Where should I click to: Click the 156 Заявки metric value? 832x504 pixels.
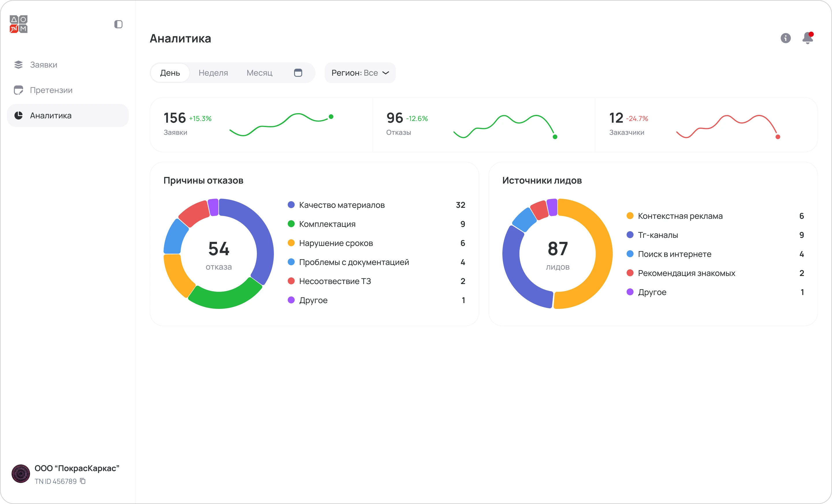[x=174, y=118]
